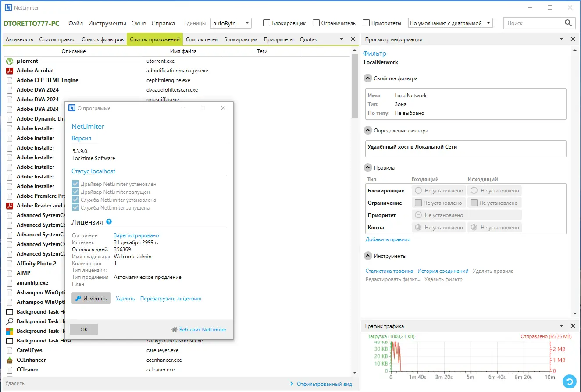
Task: Open the По умолчанию с диаграммой layout dropdown
Action: coord(450,23)
